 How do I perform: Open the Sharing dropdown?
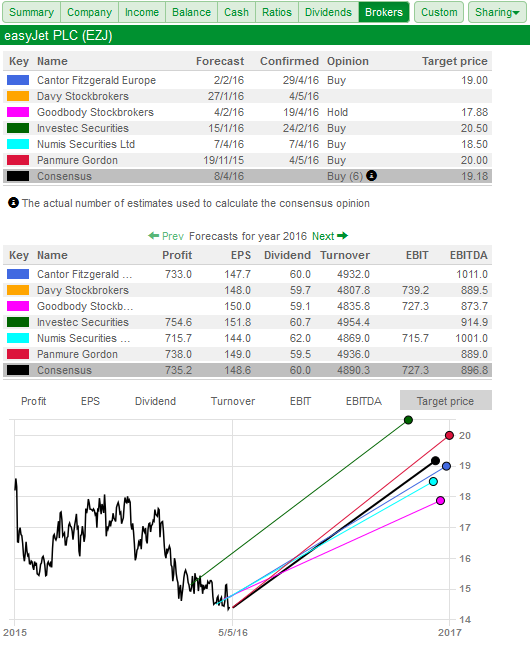[x=497, y=12]
